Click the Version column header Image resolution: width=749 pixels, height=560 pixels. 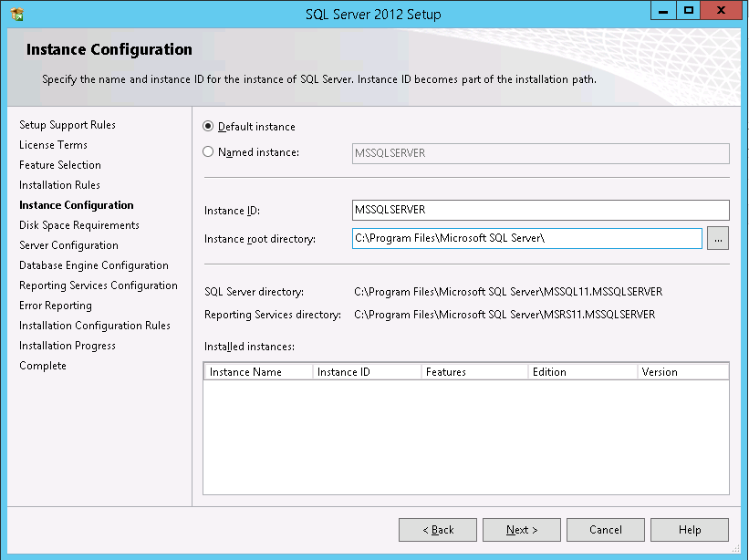click(x=683, y=372)
